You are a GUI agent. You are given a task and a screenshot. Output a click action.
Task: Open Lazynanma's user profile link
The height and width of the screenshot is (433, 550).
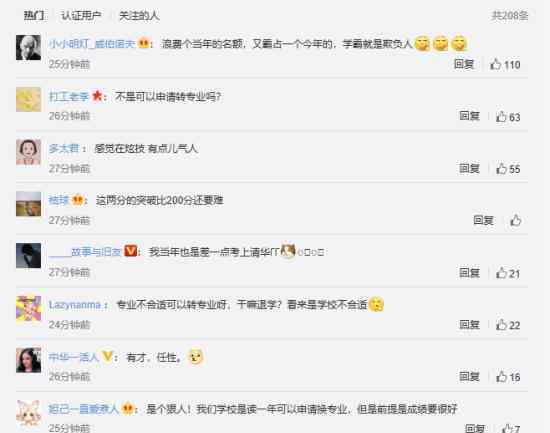pyautogui.click(x=75, y=305)
